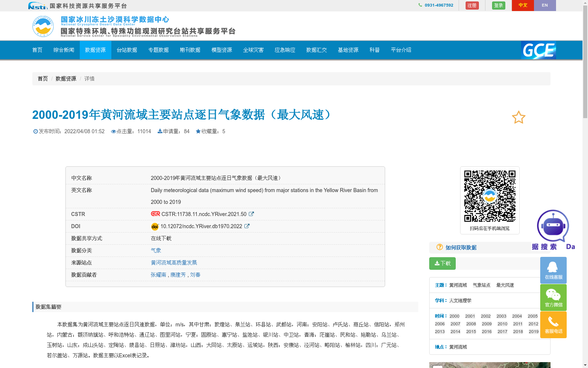Open the 如何获取数据 help link
Image resolution: width=588 pixels, height=368 pixels.
461,248
